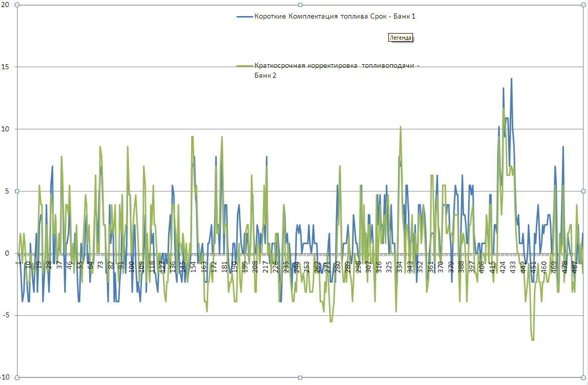Select the blue series highest peak near 14
The width and height of the screenshot is (588, 385).
tap(511, 79)
